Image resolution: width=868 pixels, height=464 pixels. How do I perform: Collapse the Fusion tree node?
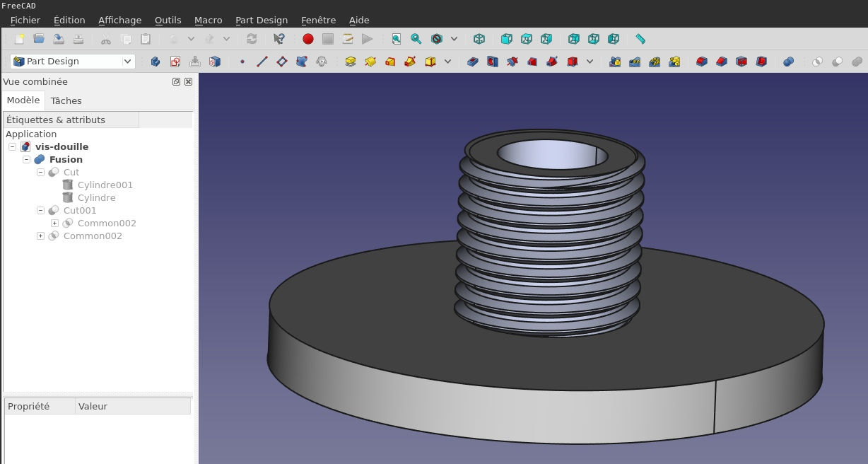[26, 159]
